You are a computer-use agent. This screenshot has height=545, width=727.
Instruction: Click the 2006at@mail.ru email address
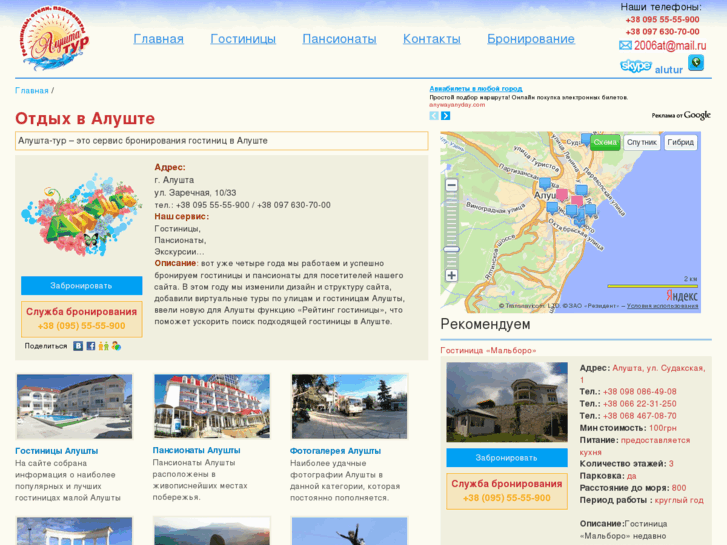(x=670, y=45)
